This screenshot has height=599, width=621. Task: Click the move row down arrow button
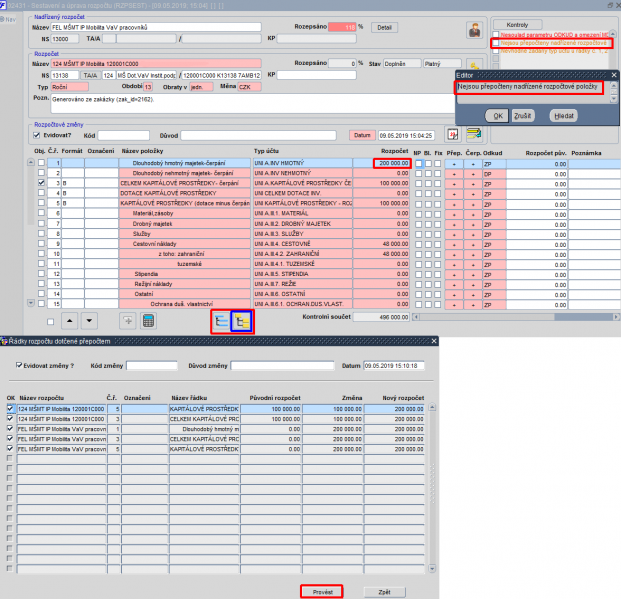(x=89, y=321)
